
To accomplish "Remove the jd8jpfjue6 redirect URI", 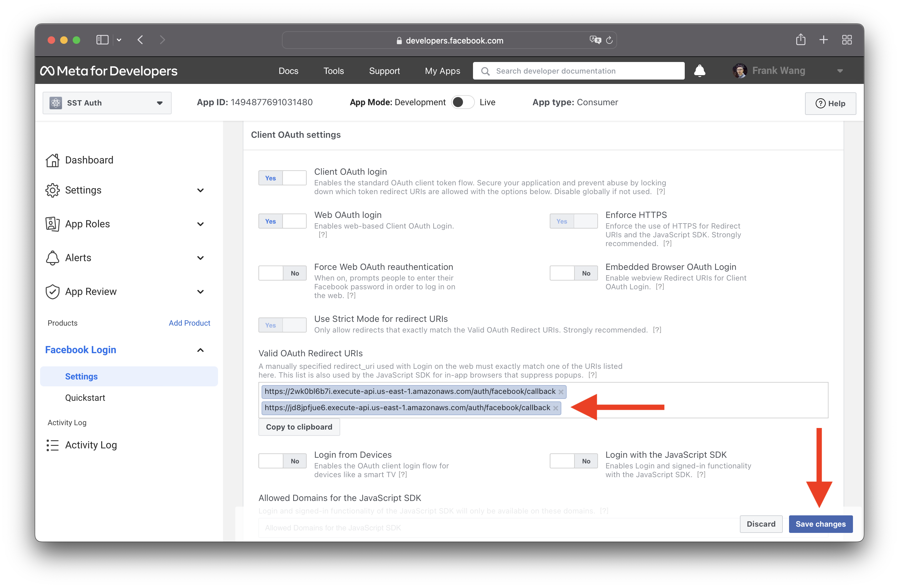I will (556, 408).
